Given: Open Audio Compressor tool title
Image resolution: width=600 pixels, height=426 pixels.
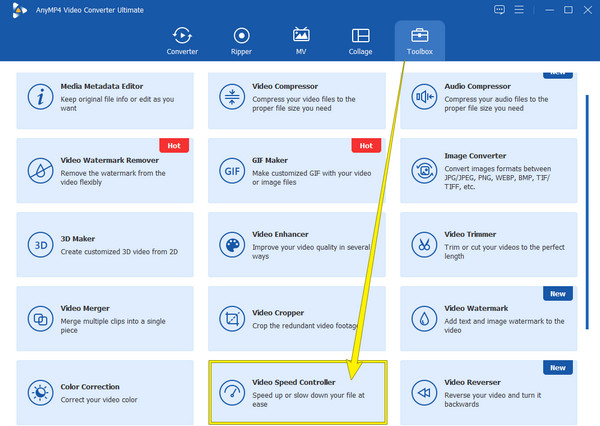Looking at the screenshot, I should click(478, 86).
